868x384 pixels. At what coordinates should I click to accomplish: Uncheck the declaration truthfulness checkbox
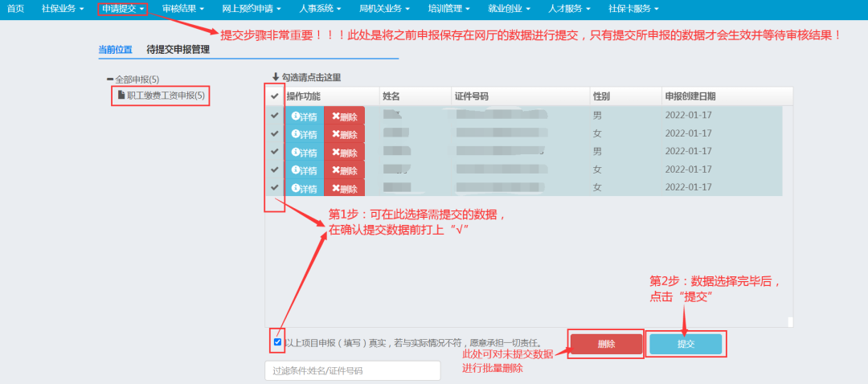pyautogui.click(x=277, y=342)
